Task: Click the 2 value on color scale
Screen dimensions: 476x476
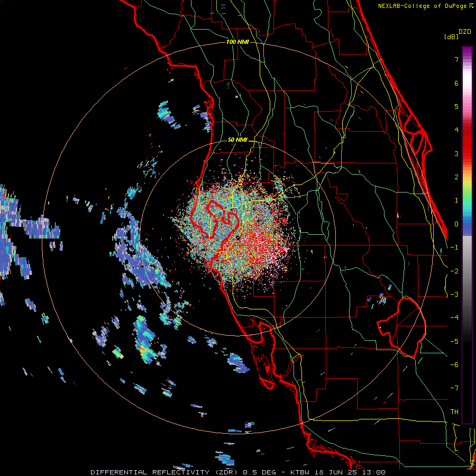Action: 456,177
